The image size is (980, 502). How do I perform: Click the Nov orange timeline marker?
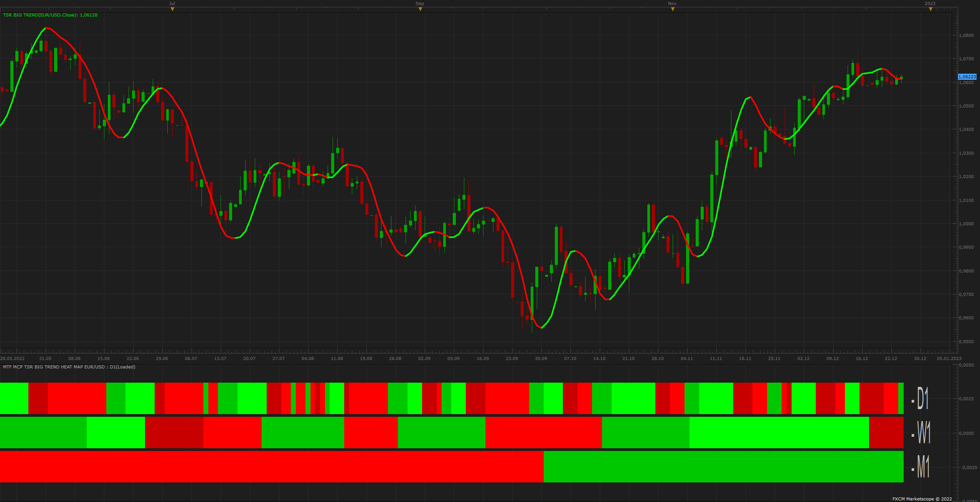[x=673, y=9]
